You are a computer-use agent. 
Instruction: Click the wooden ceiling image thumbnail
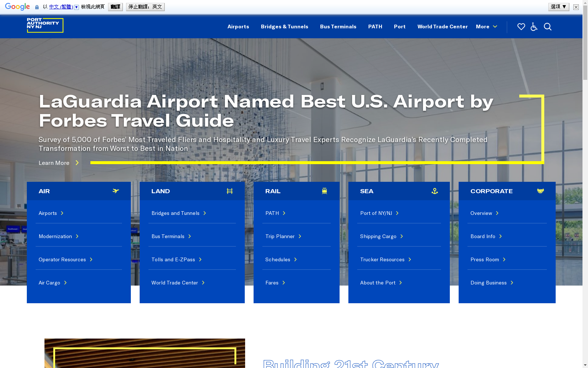click(x=145, y=353)
